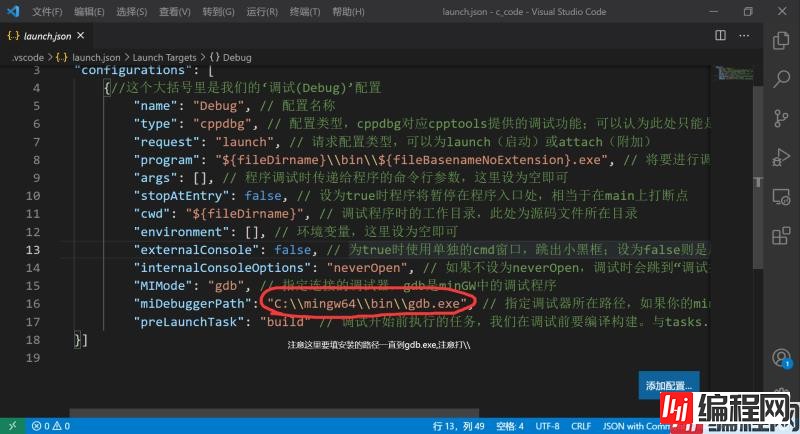Click the line 13 column 49 indicator
This screenshot has height=434, width=800.
pos(459,426)
